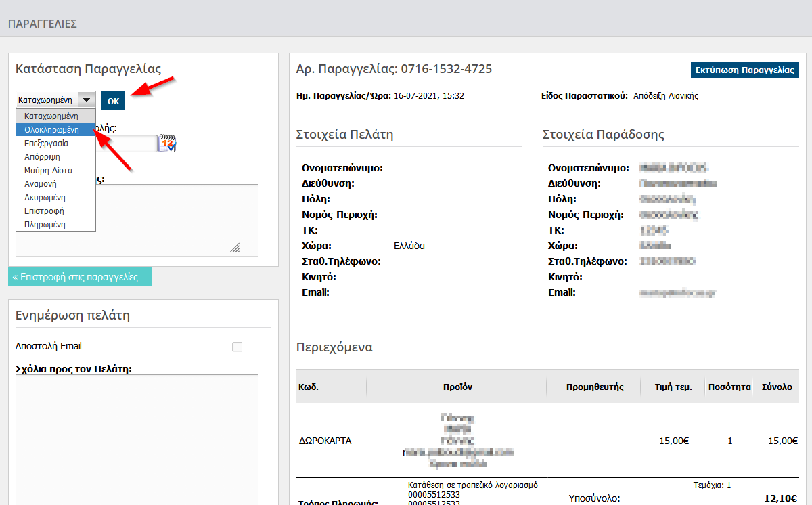
Task: Click Εκτύπωση Παραγγελίας button
Action: click(x=744, y=70)
